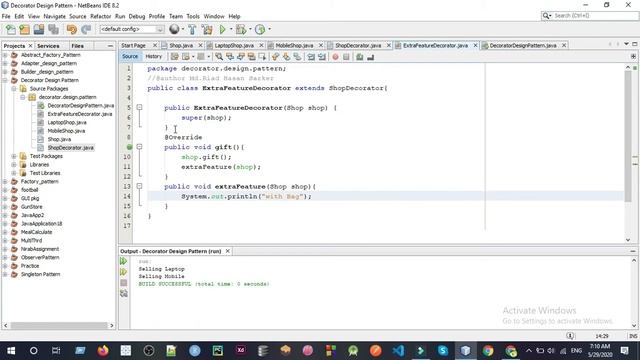Click the Save All toolbar icon

point(53,29)
